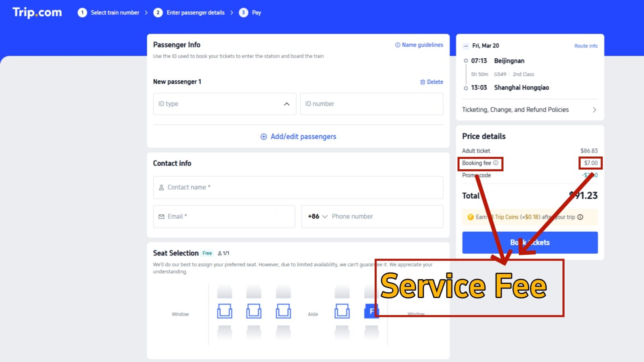Select the seat just right of the aisle
This screenshot has height=362, width=644.
[342, 311]
